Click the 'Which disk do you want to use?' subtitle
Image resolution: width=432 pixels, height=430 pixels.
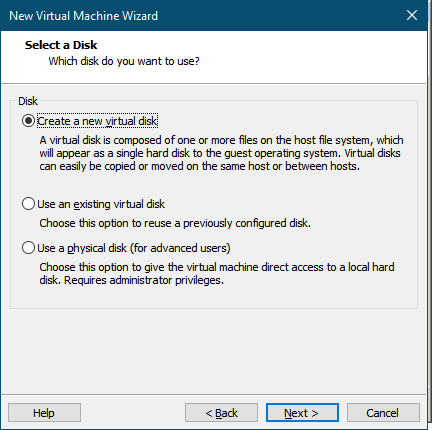click(124, 61)
